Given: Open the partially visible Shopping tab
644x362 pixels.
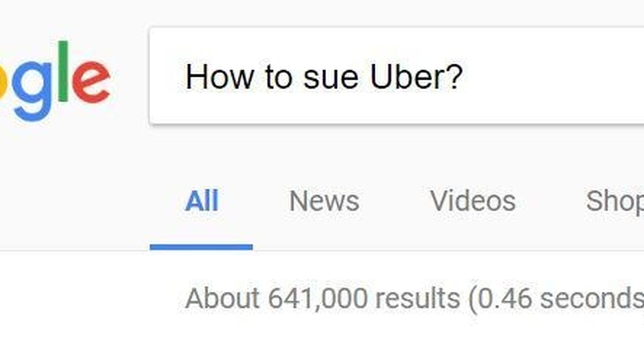Looking at the screenshot, I should [614, 201].
